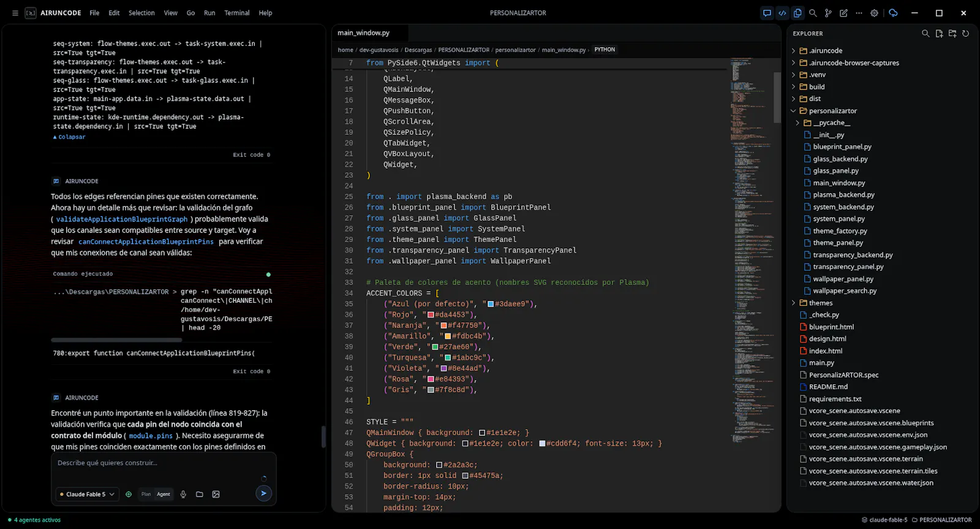Switch chat mode to Plan
The height and width of the screenshot is (529, 980).
tap(146, 494)
